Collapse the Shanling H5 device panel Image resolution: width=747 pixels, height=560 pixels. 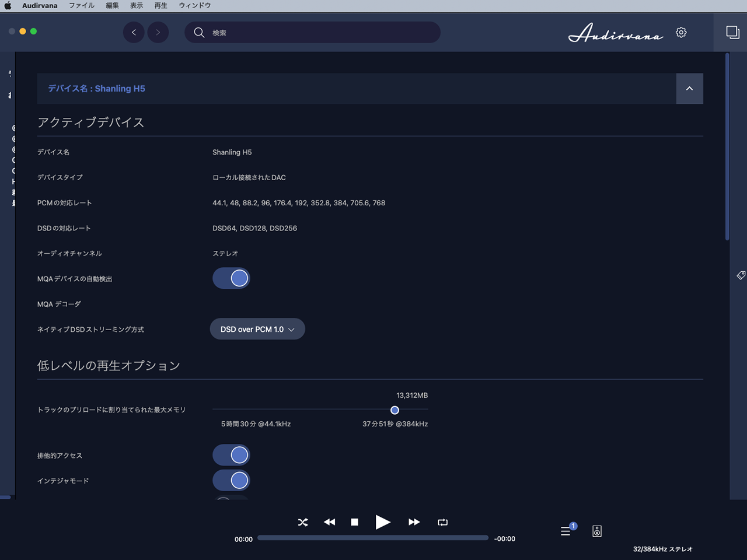(x=689, y=89)
